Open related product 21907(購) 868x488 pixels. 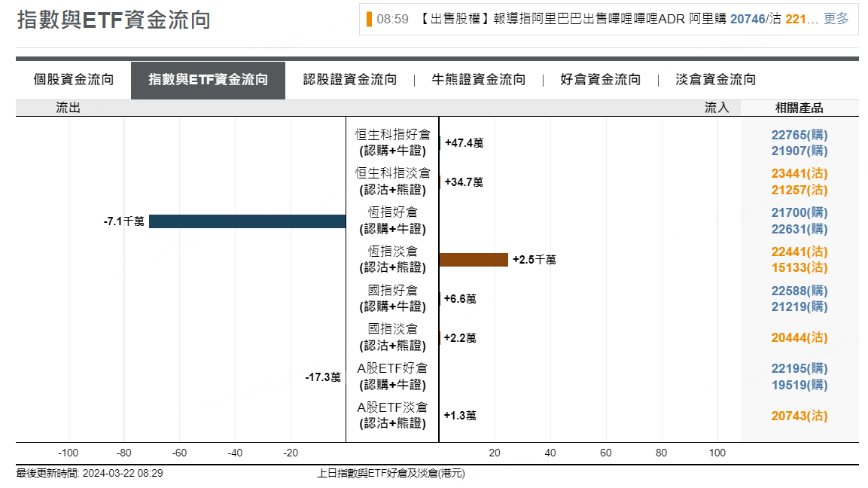[x=799, y=151]
